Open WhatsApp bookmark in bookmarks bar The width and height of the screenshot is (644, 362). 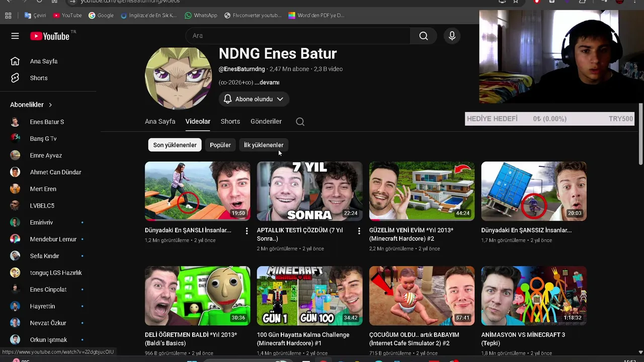(x=201, y=16)
